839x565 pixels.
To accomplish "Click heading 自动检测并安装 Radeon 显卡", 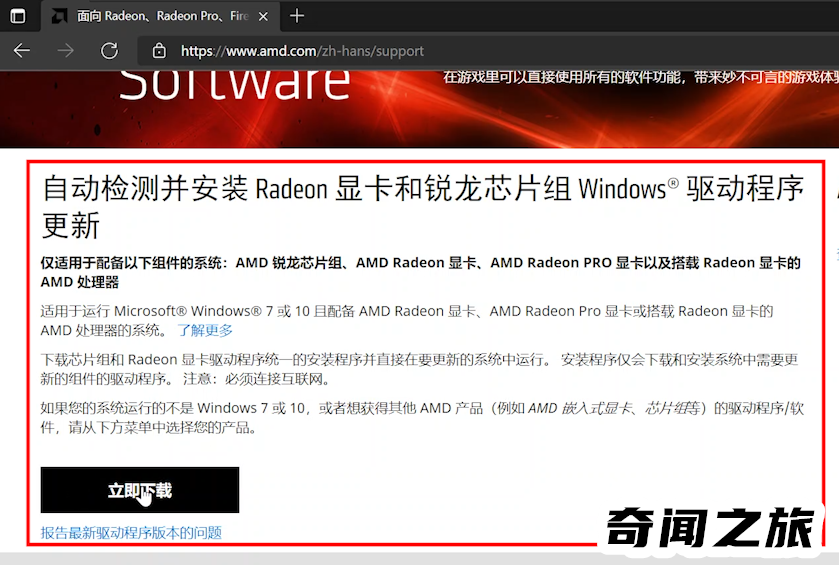I will point(423,206).
